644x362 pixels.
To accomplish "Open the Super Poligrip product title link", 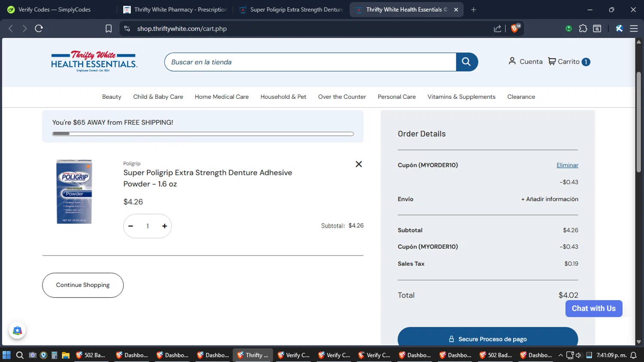I will [x=207, y=178].
